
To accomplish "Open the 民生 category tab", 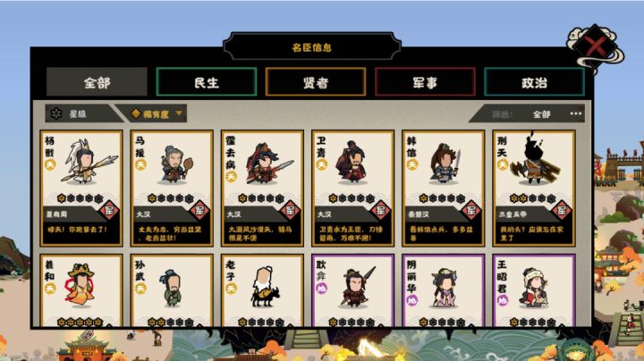I will point(207,82).
